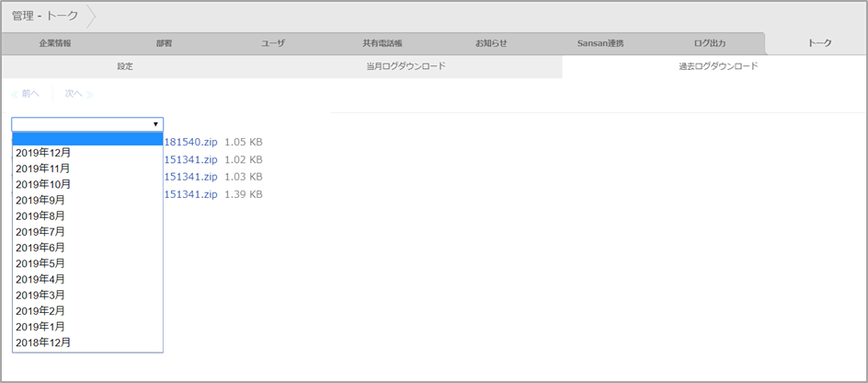Download the 151341.zip file sized 1.03 KB
This screenshot has height=383, width=868.
(191, 177)
